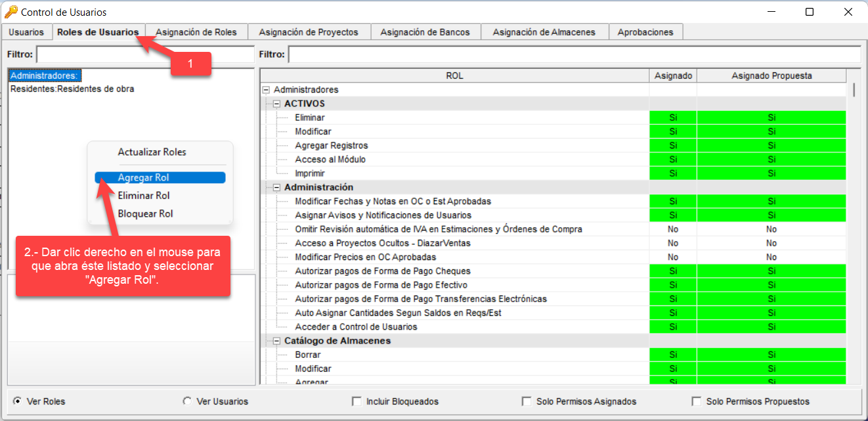Image resolution: width=868 pixels, height=421 pixels.
Task: Enable the Incluir Bloqueados checkbox
Action: [x=357, y=401]
